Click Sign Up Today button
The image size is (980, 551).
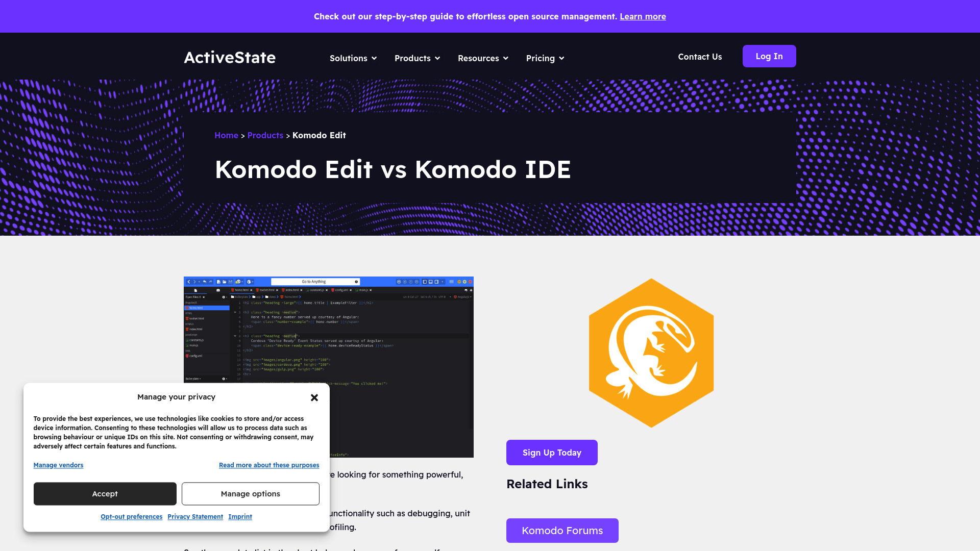[552, 453]
